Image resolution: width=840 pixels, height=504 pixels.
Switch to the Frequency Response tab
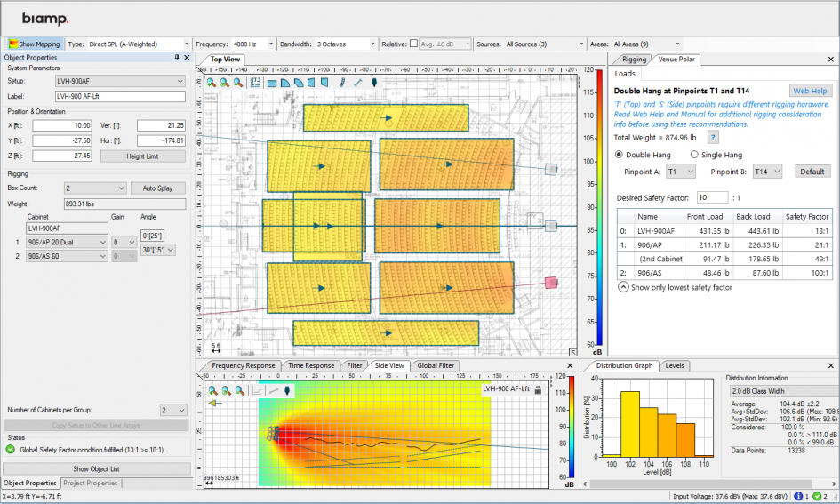244,365
